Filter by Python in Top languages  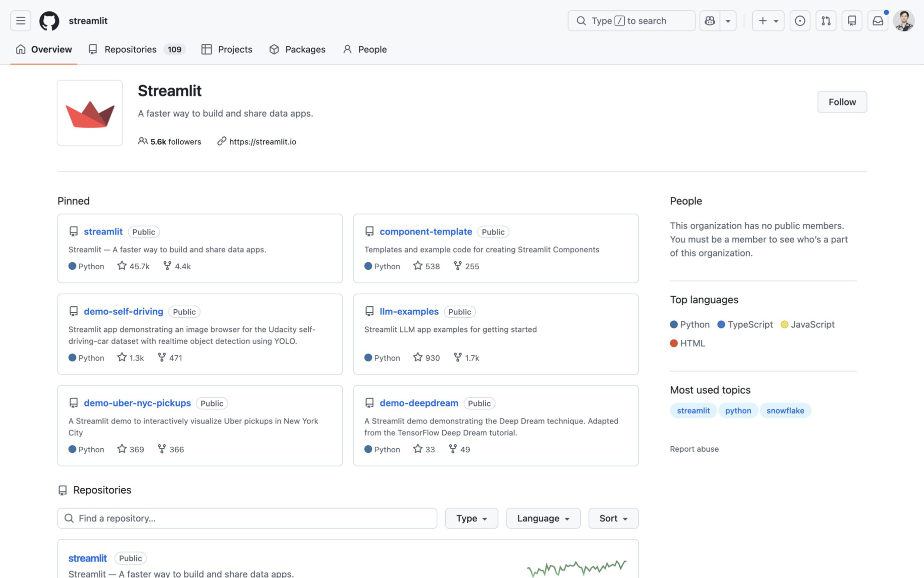pos(690,324)
